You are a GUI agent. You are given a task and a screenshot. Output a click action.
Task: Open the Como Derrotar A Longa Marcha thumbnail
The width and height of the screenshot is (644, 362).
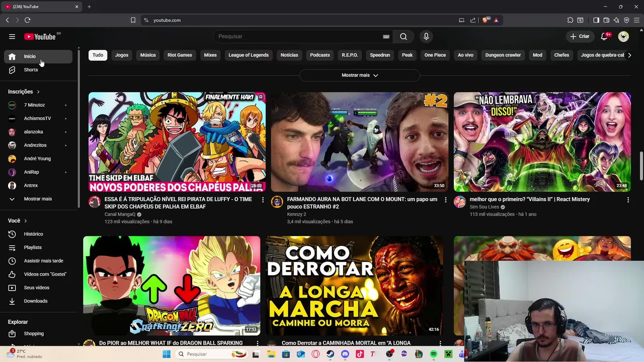pos(354,286)
